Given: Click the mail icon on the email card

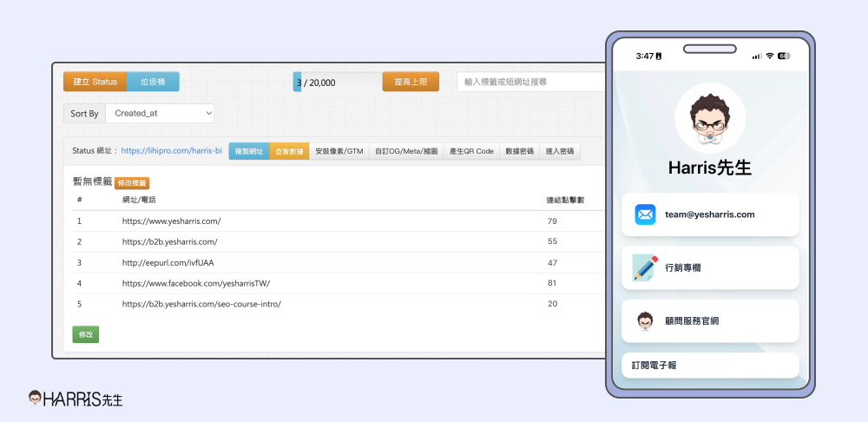Looking at the screenshot, I should tap(646, 214).
